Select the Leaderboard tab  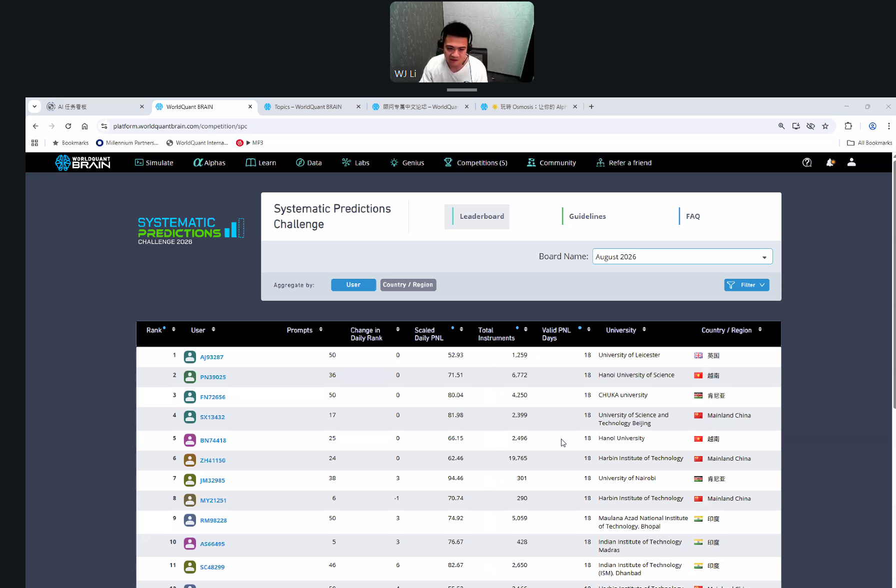coord(477,216)
